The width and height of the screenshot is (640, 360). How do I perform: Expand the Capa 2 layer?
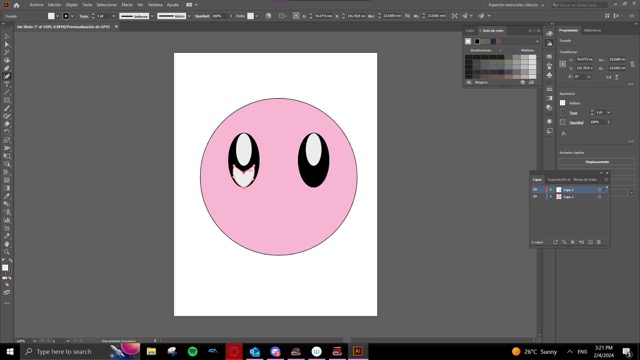click(x=551, y=190)
